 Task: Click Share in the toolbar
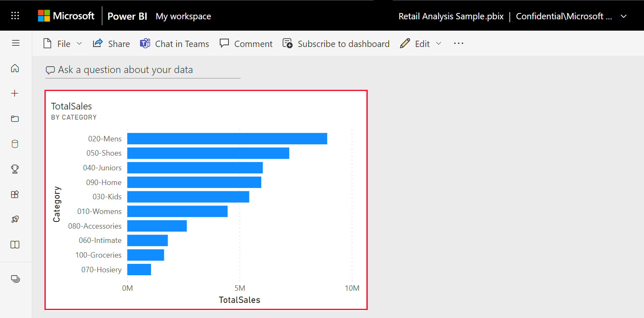(x=111, y=44)
